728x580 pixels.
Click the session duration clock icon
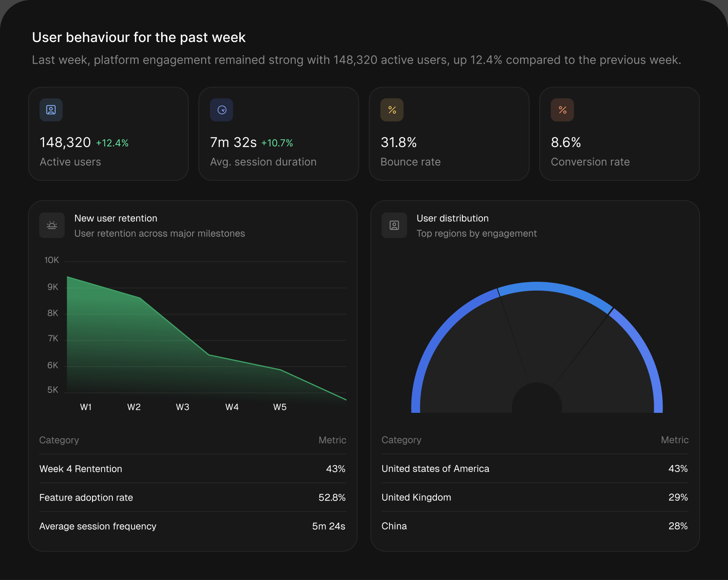tap(221, 110)
